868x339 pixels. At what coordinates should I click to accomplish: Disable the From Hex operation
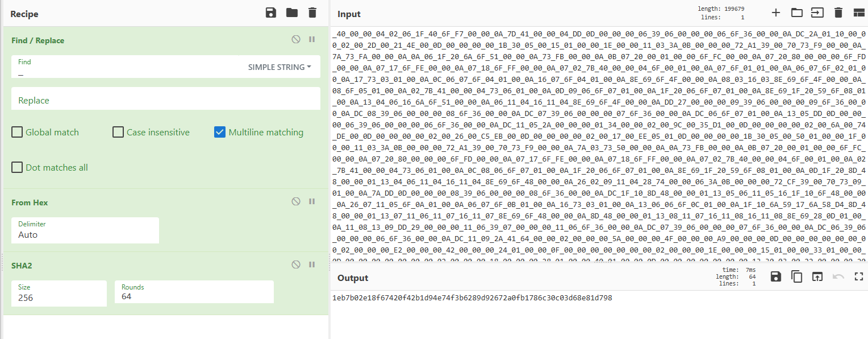point(295,202)
